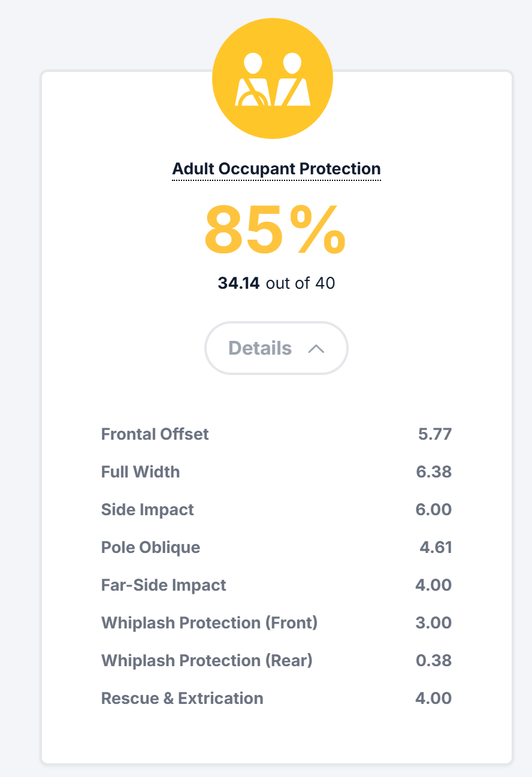This screenshot has width=532, height=777.
Task: Click the Side Impact score 6.00
Action: tap(434, 509)
